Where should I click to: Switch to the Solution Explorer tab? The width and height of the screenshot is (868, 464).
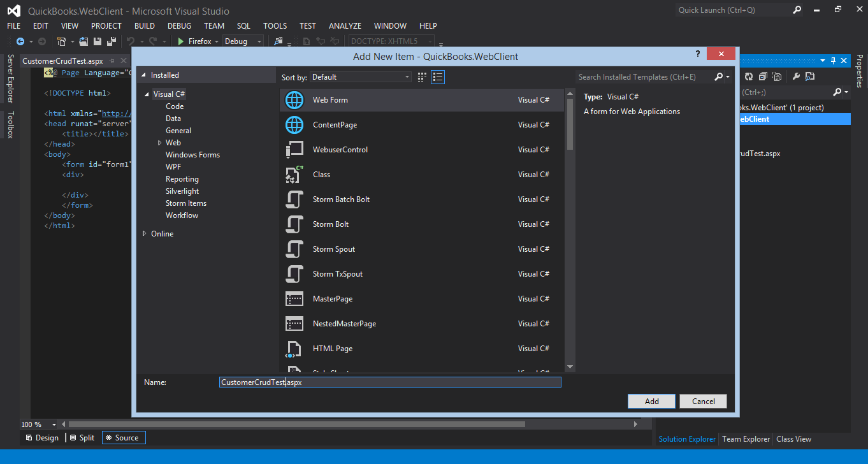[x=687, y=439]
